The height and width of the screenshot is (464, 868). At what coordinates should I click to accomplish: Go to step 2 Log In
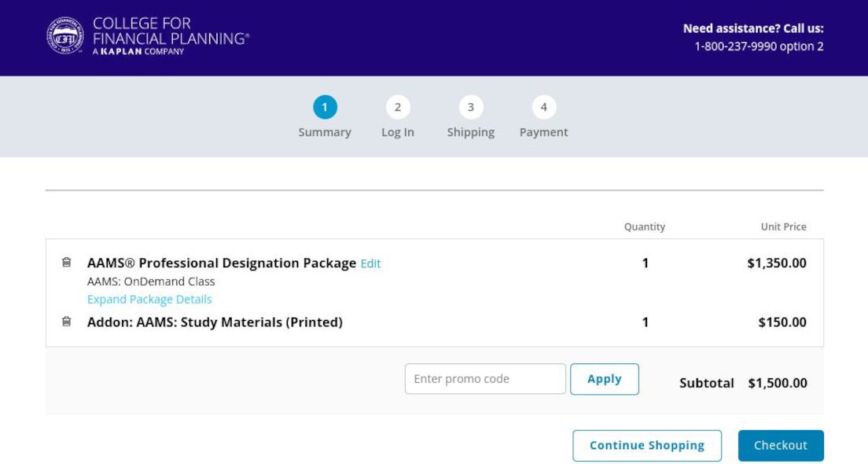coord(398,107)
